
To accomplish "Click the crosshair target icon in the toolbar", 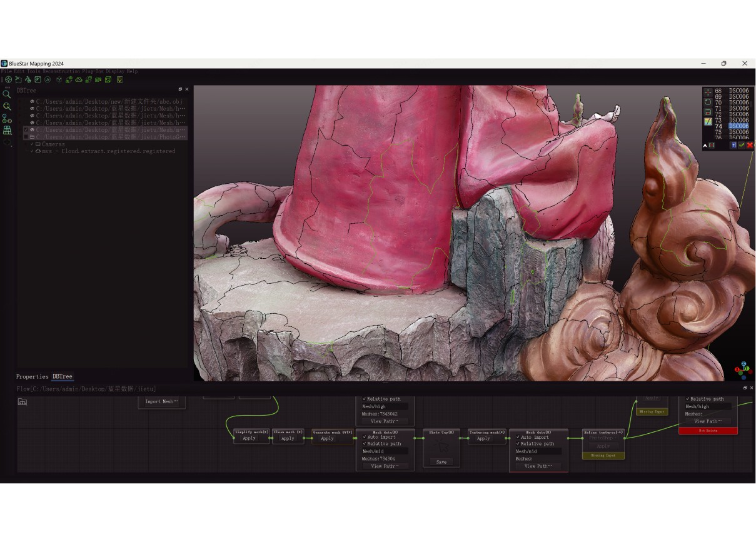I will point(9,79).
